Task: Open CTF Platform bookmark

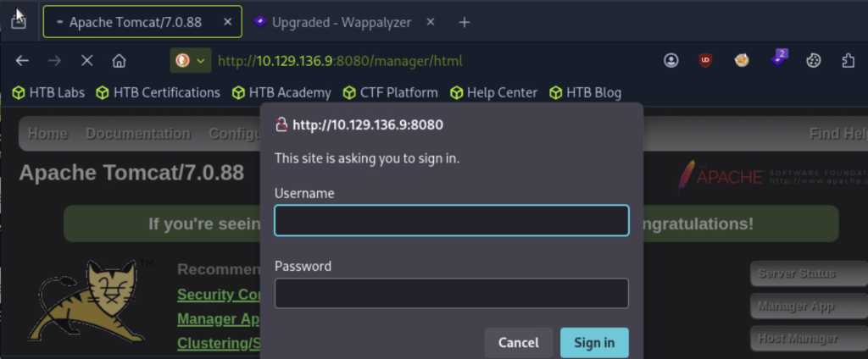Action: pos(390,92)
